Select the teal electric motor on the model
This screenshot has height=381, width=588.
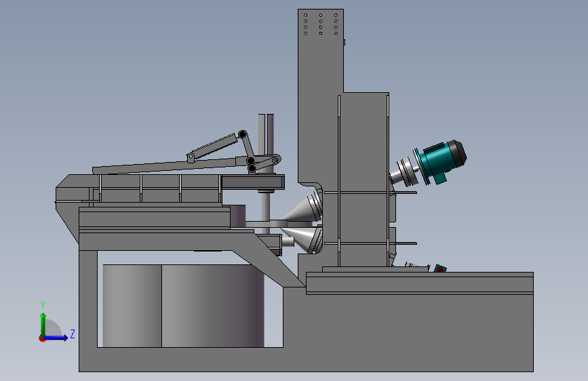pos(442,161)
